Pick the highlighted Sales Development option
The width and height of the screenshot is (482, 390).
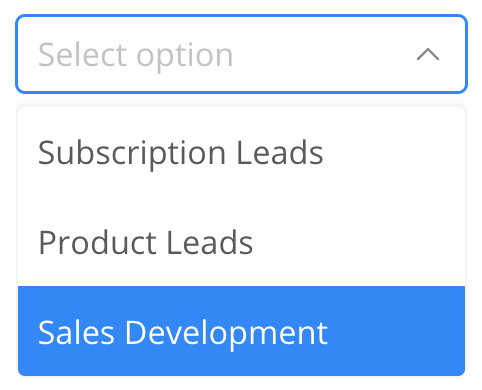pyautogui.click(x=241, y=331)
